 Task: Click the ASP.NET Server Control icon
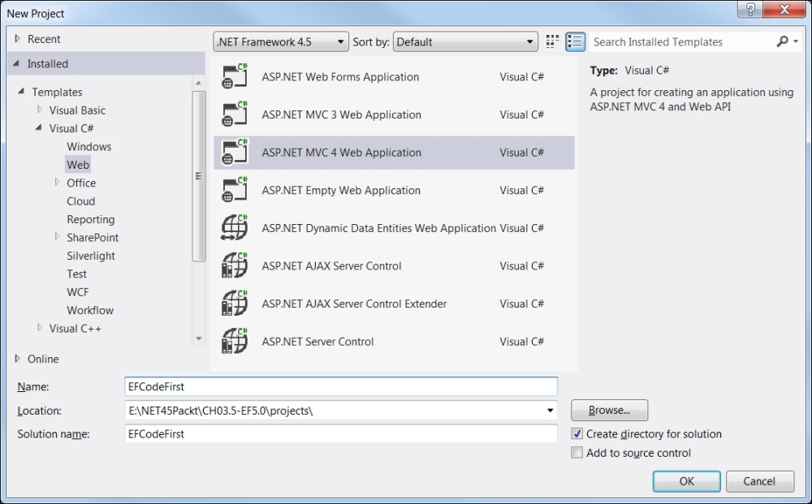coord(235,341)
